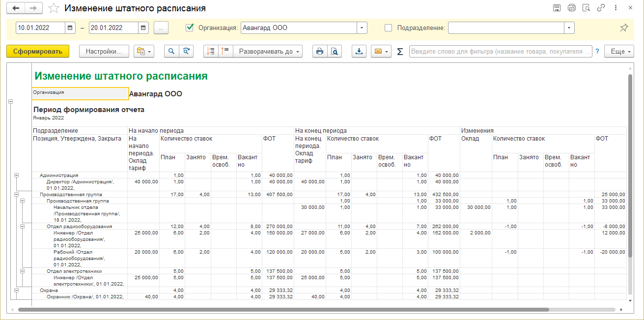The height and width of the screenshot is (320, 644).
Task: Collapse the Администрация group in the report
Action: (16, 175)
